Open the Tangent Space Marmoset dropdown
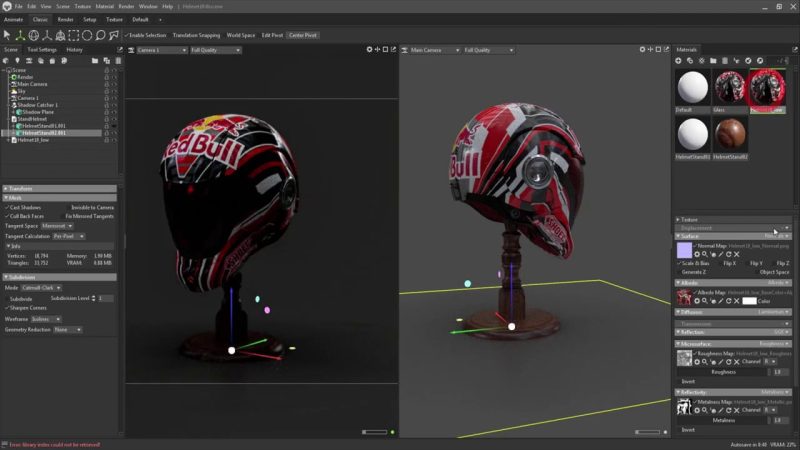This screenshot has height=450, width=800. (x=57, y=226)
